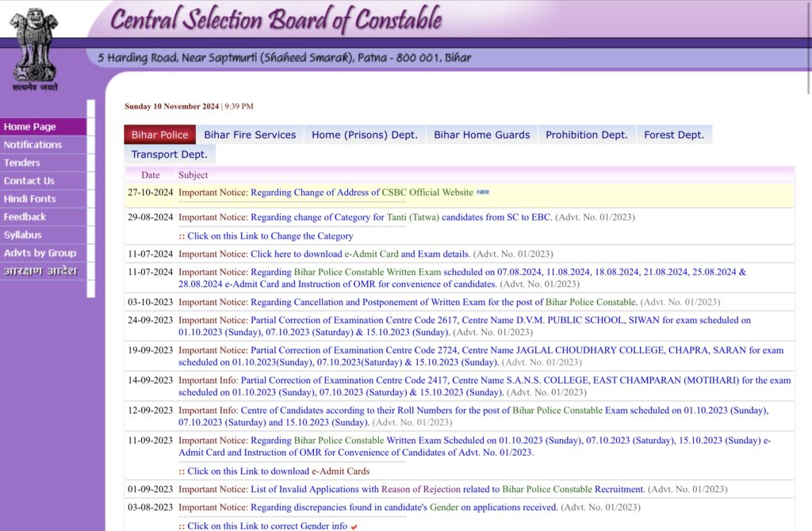Screen dimensions: 812x531
Task: Click the Sunday 10 November 2024 date text
Action: coord(171,107)
